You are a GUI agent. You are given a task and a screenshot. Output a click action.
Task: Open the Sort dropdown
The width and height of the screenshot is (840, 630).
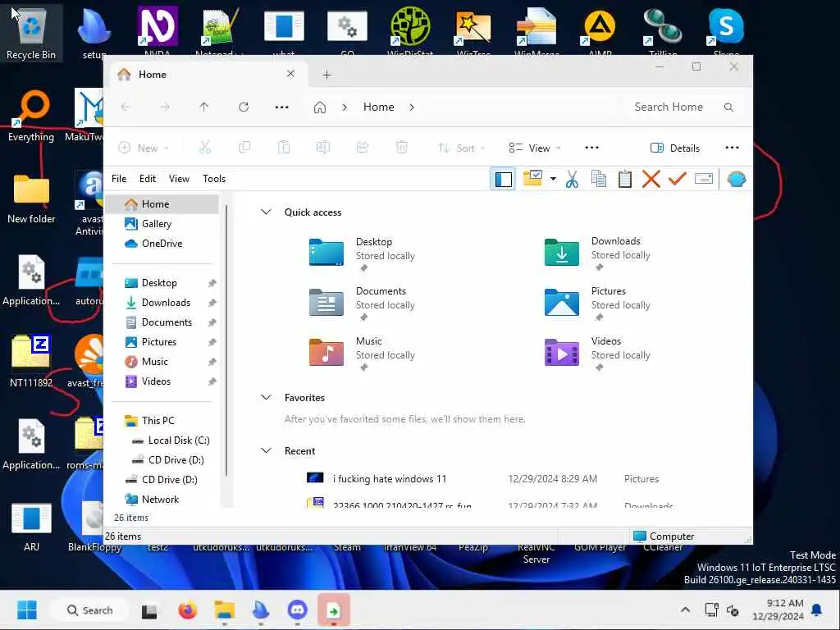point(461,148)
